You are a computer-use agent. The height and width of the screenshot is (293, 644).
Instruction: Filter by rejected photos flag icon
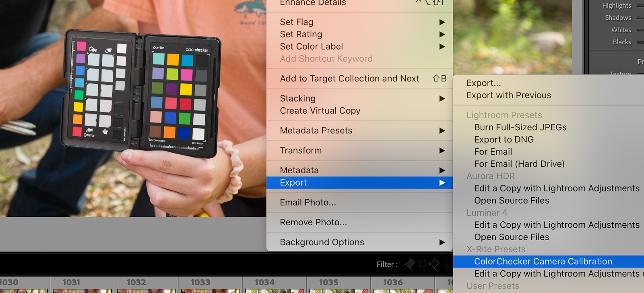pyautogui.click(x=434, y=264)
